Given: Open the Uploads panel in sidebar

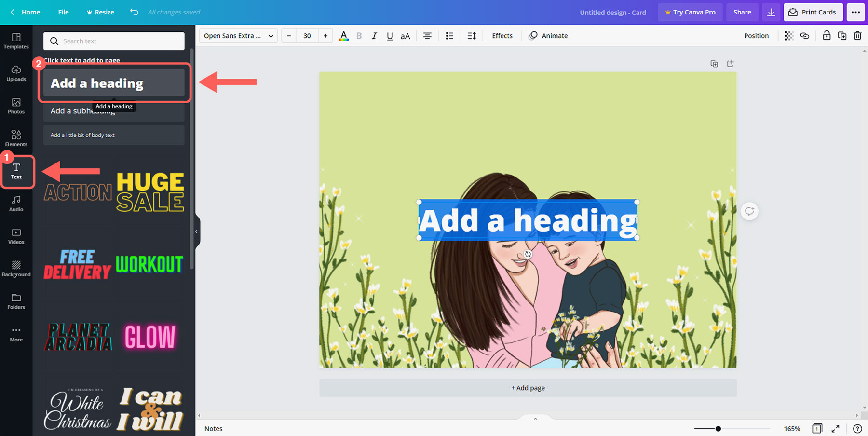Looking at the screenshot, I should [16, 73].
